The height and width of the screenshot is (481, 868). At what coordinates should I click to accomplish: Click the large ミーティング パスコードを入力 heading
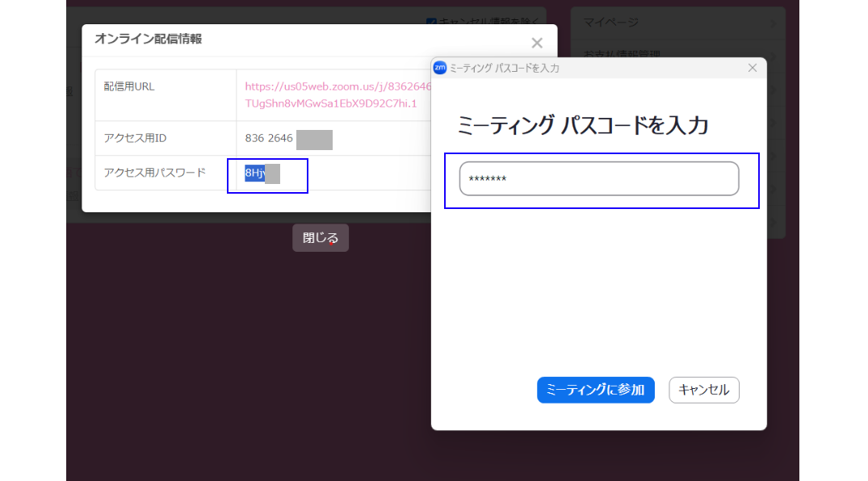(582, 125)
